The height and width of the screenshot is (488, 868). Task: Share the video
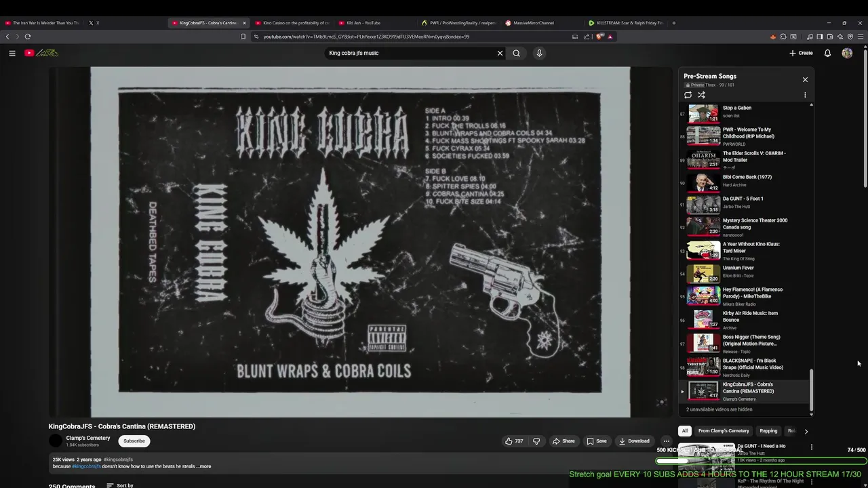[x=564, y=441]
